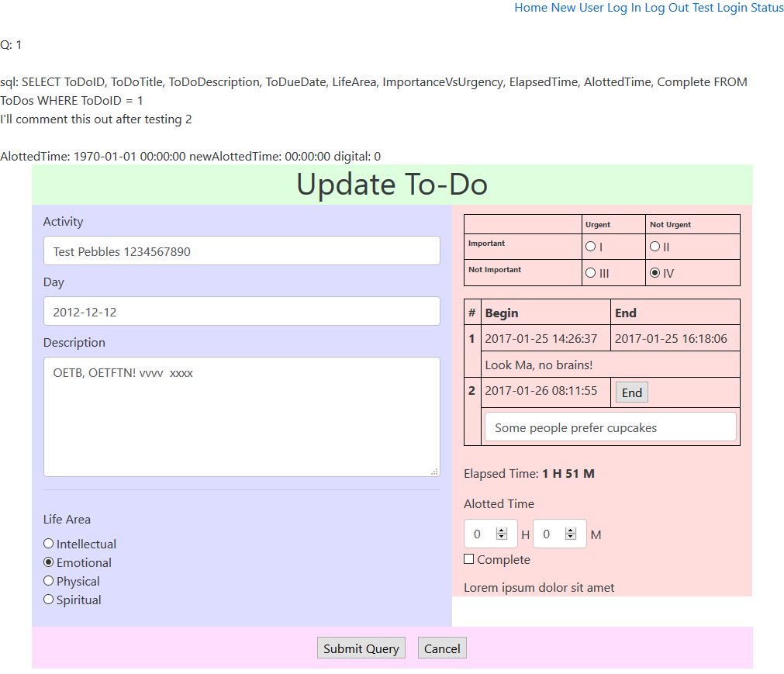Screen dimensions: 784x674
Task: Choose the Physical life area
Action: pyautogui.click(x=49, y=581)
